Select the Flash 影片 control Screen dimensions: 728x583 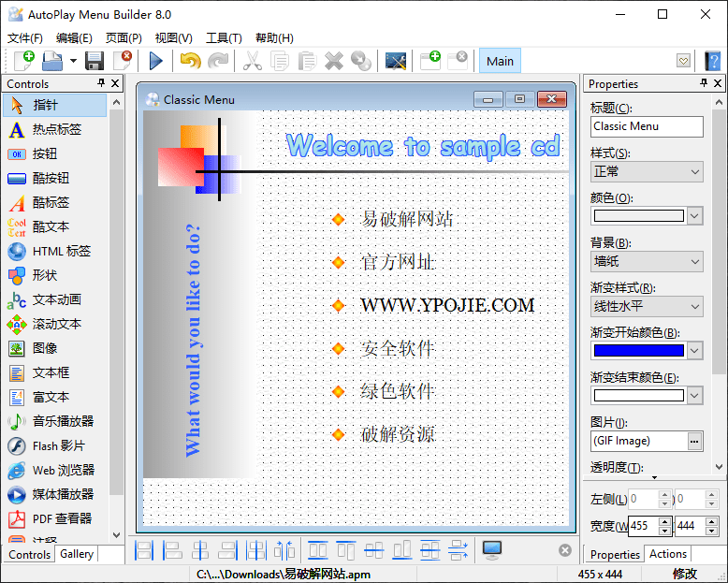[x=55, y=445]
